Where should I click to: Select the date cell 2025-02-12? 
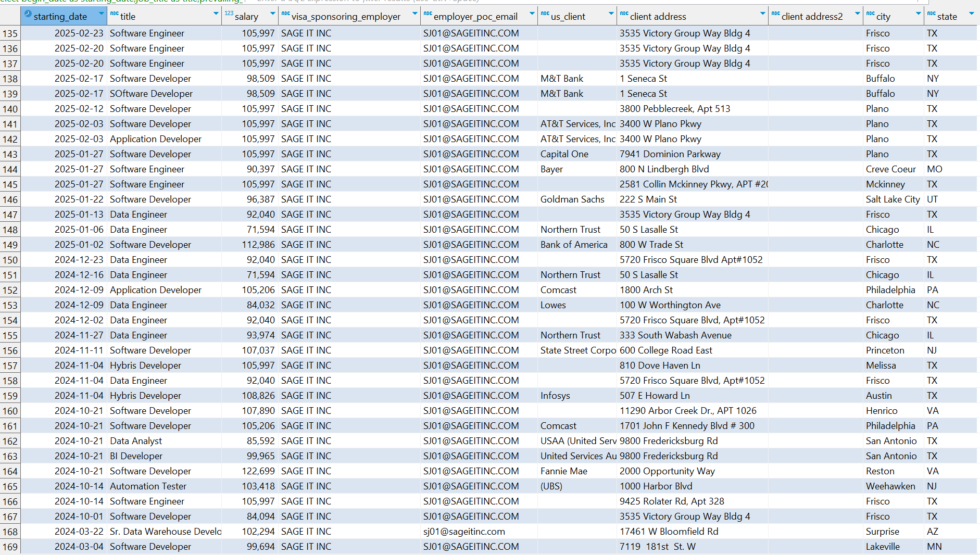click(x=64, y=109)
